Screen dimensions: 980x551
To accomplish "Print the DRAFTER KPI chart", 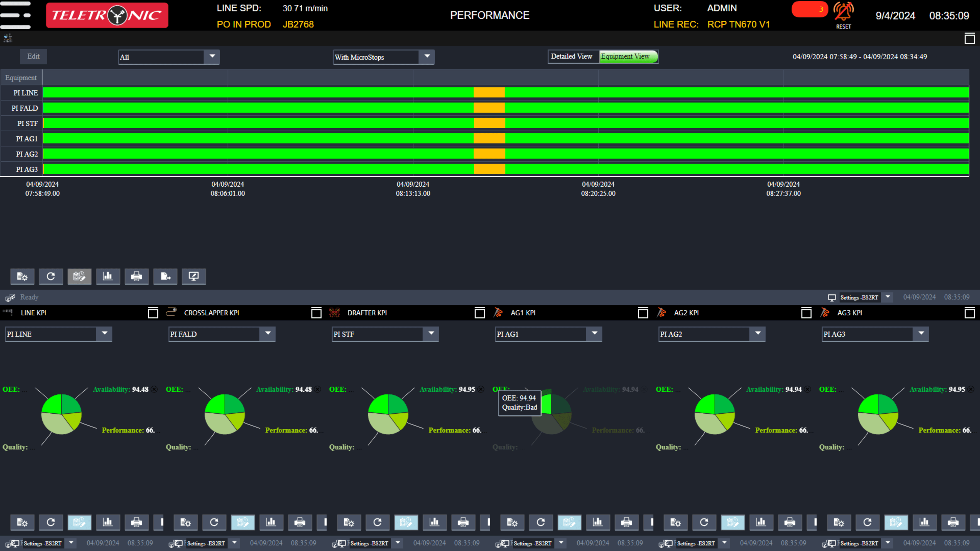I will pos(463,522).
